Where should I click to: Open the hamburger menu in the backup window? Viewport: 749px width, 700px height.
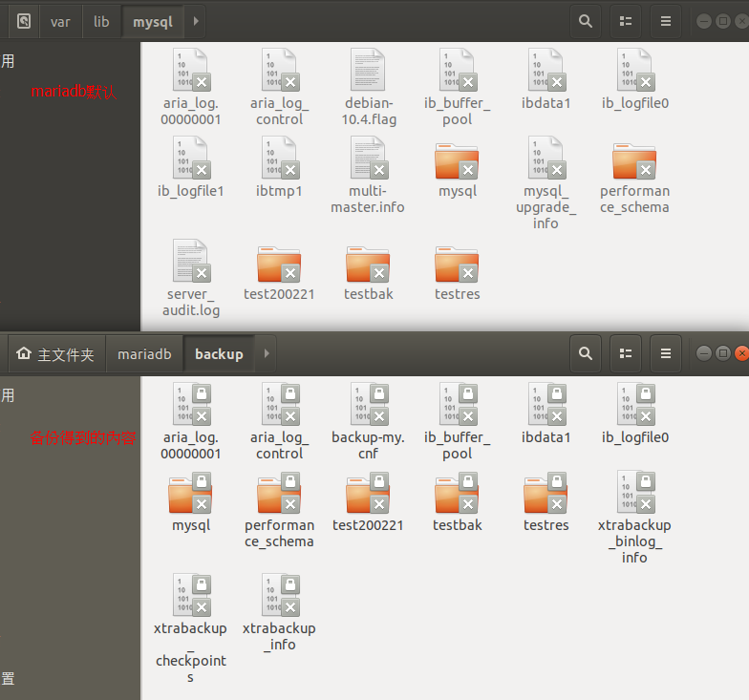point(666,354)
